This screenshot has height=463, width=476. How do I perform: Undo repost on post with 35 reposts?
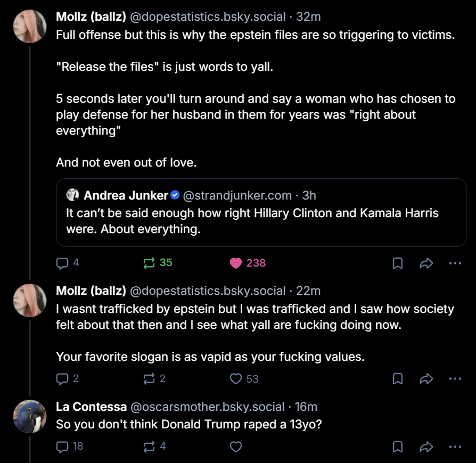coord(150,263)
